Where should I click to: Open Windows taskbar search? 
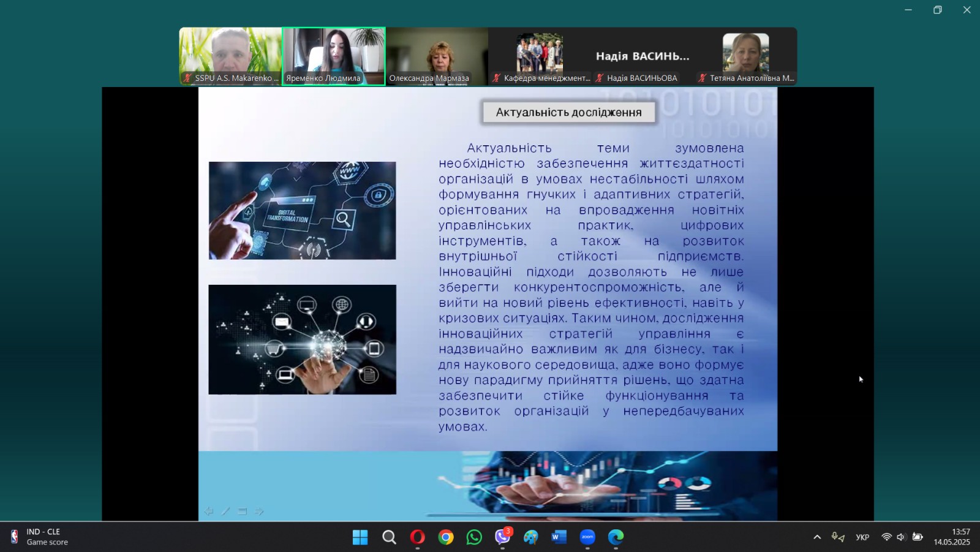389,537
